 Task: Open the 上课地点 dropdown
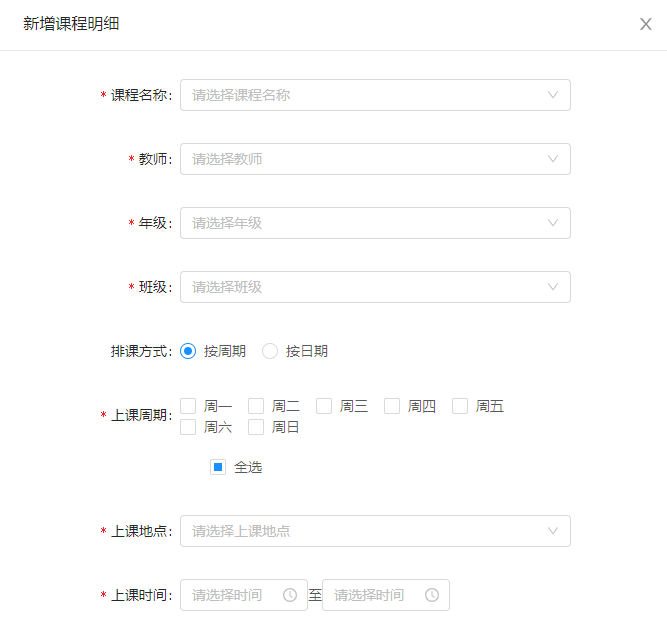click(375, 531)
